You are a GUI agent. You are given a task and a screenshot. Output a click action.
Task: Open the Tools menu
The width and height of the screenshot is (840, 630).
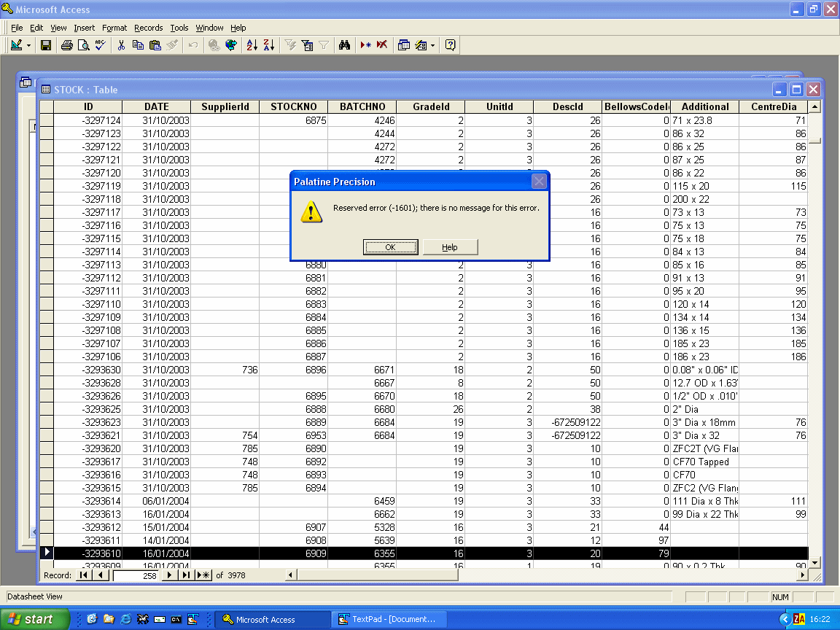pos(179,28)
